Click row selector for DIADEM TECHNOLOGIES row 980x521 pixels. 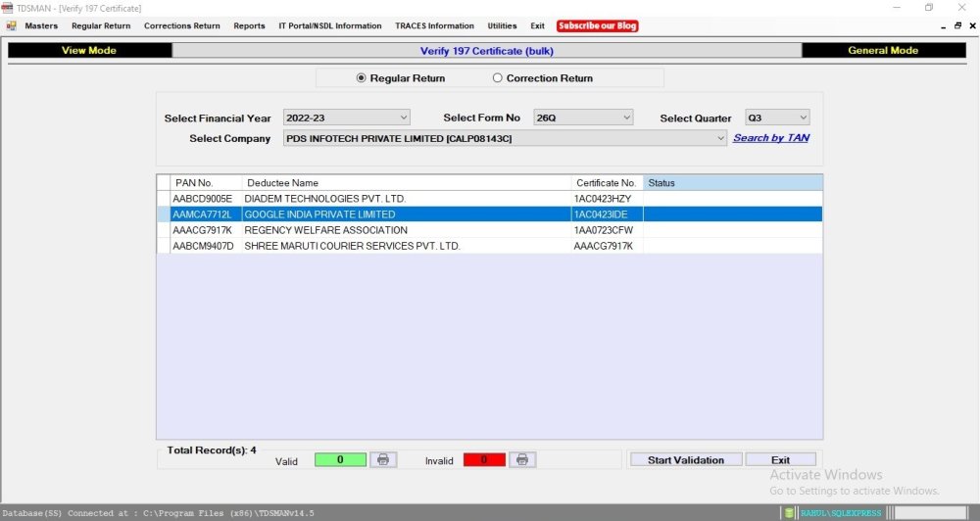pos(163,199)
